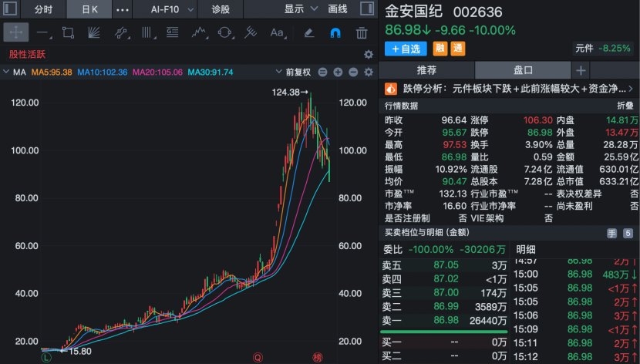Select the crosshair cursor tool

pyautogui.click(x=16, y=32)
